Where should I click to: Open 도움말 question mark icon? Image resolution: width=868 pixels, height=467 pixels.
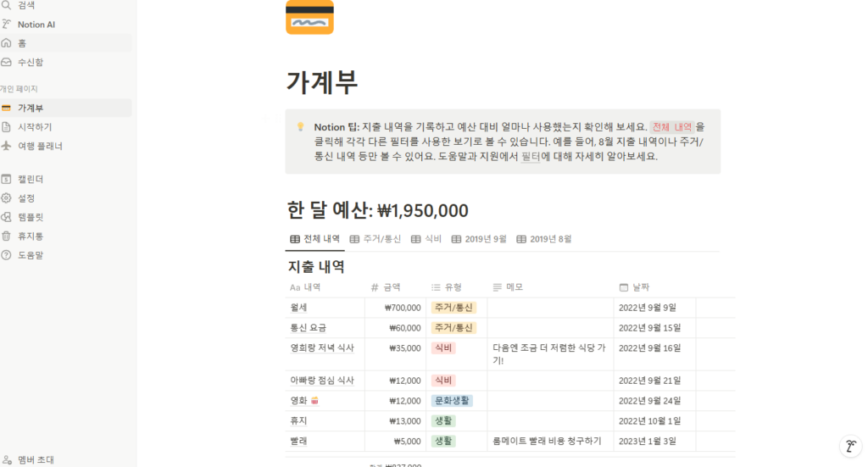click(6, 255)
